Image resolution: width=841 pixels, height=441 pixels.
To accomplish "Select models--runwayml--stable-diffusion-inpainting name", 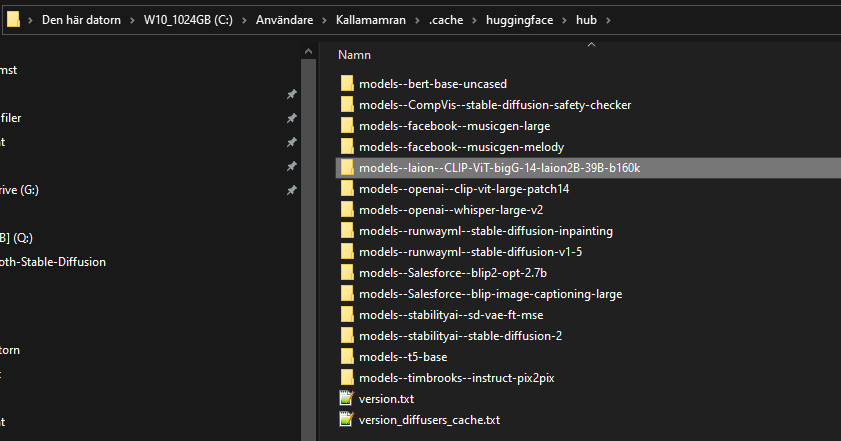I will tap(486, 231).
